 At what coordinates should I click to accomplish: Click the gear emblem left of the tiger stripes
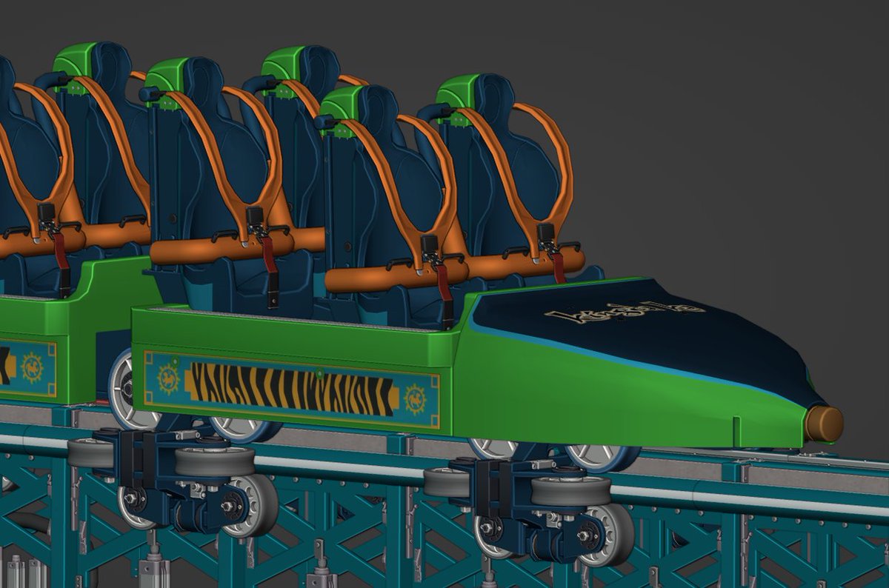point(169,378)
